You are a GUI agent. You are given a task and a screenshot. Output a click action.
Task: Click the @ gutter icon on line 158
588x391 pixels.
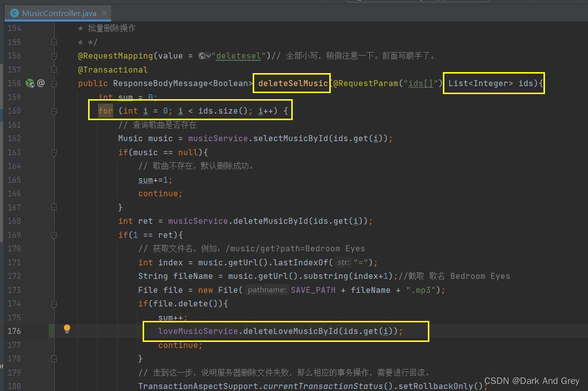pyautogui.click(x=41, y=83)
